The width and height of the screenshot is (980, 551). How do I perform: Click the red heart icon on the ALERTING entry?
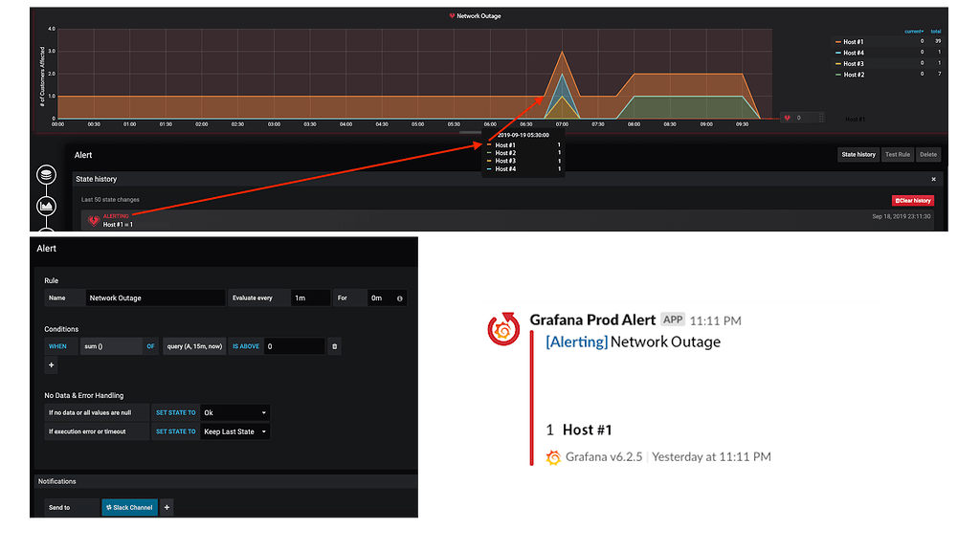tap(93, 219)
